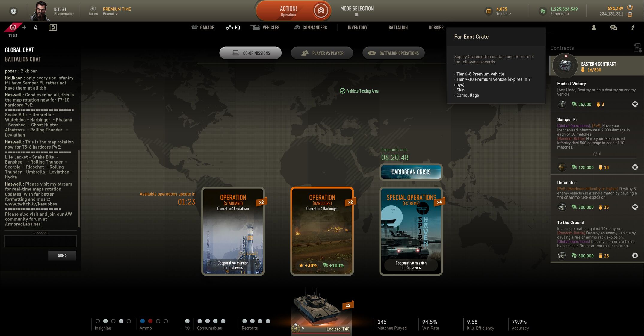
Task: Expand the Extend premium time arrow
Action: pyautogui.click(x=117, y=14)
